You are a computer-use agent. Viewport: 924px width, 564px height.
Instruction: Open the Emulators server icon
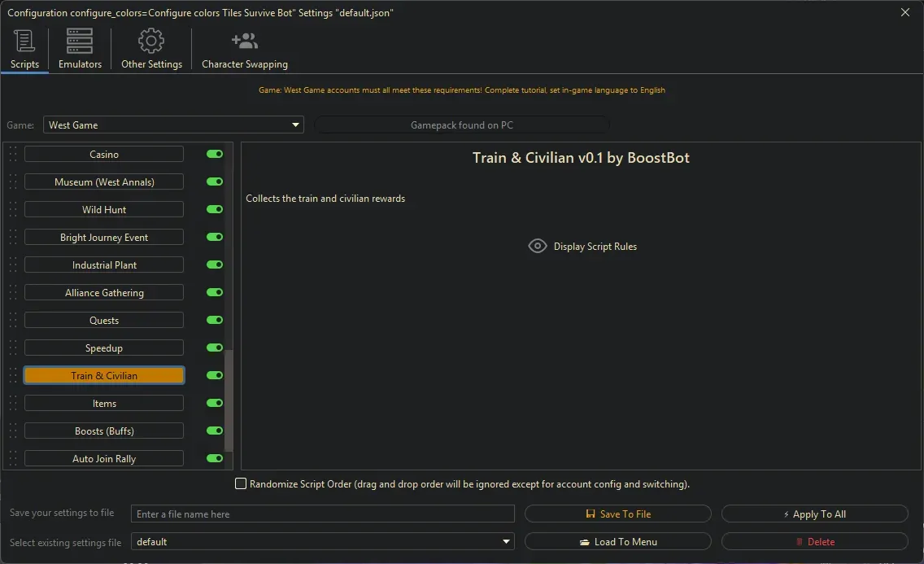[80, 42]
